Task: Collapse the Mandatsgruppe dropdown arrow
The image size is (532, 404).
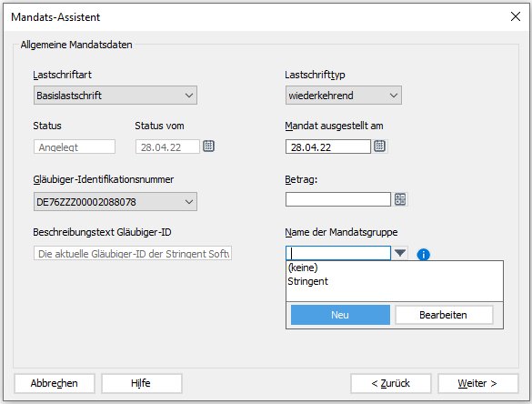Action: tap(400, 253)
